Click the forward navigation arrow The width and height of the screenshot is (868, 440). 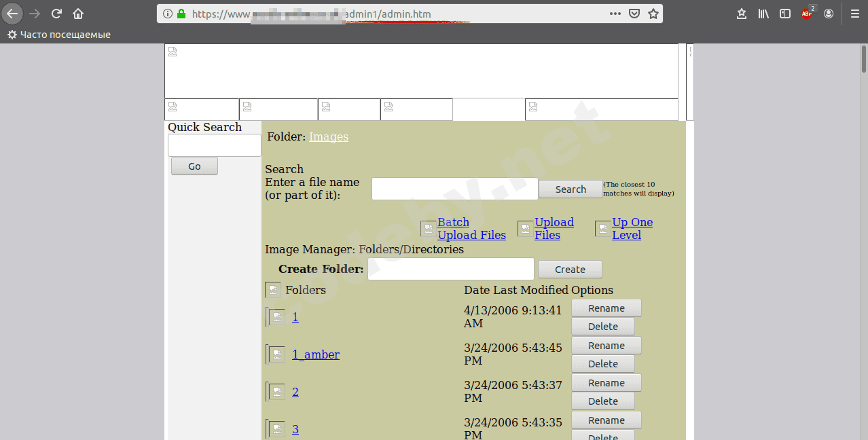pos(35,14)
